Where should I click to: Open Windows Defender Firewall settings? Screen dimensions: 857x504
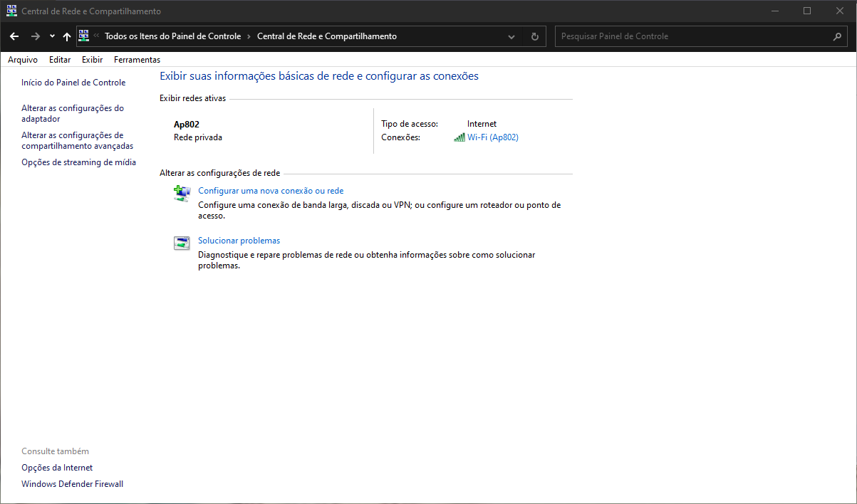coord(72,483)
